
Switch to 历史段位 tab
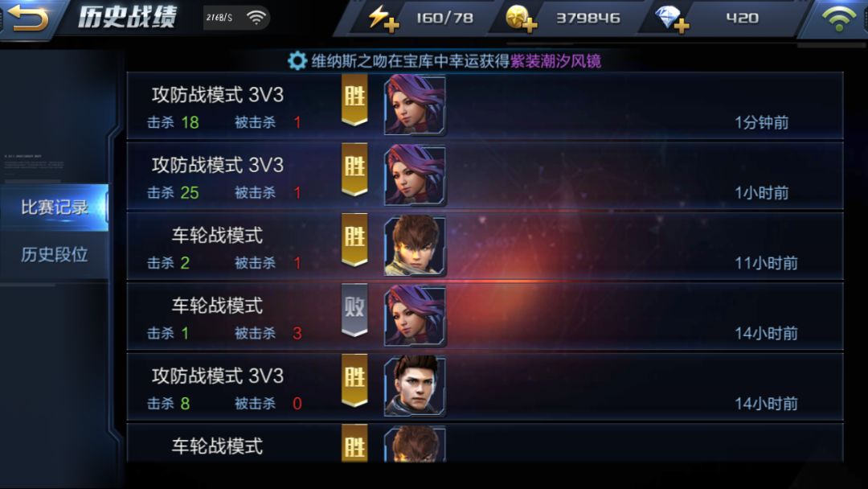pos(55,255)
